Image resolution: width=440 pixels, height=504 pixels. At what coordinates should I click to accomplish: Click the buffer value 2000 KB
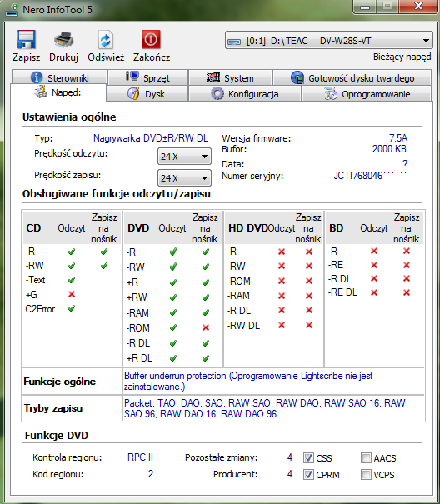click(x=389, y=149)
